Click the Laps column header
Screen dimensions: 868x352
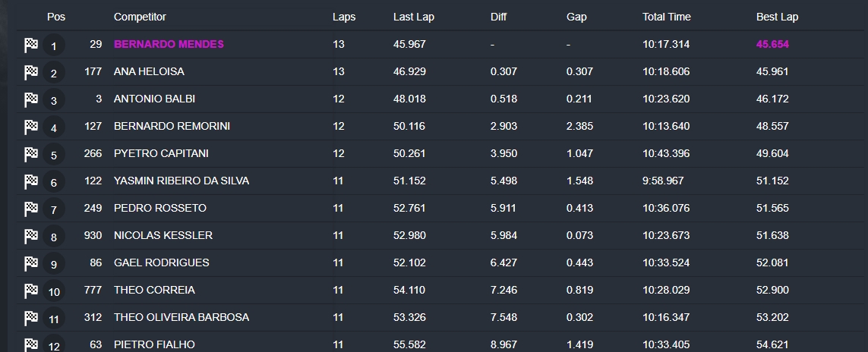click(x=344, y=17)
